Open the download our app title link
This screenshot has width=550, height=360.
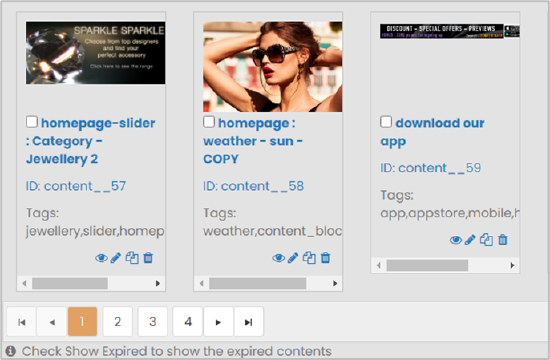coord(432,132)
